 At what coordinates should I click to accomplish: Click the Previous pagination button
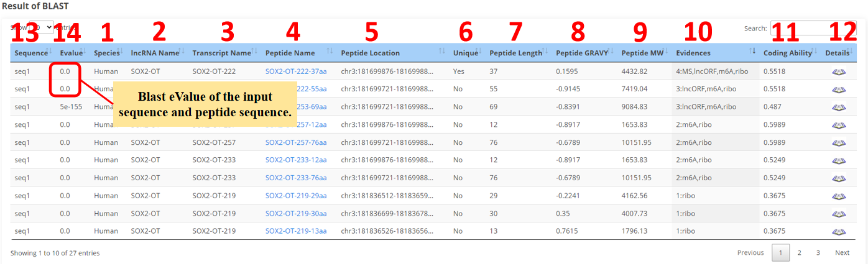(750, 253)
